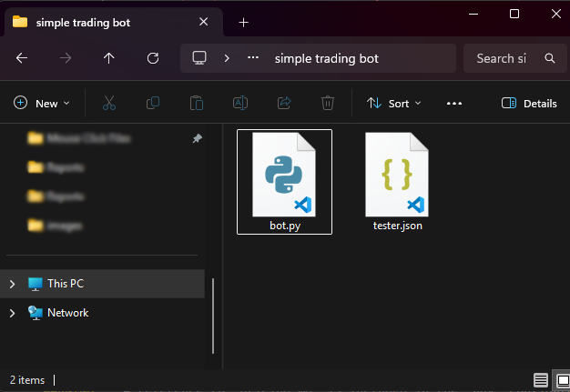
Task: Expand the This PC tree node
Action: [x=12, y=284]
